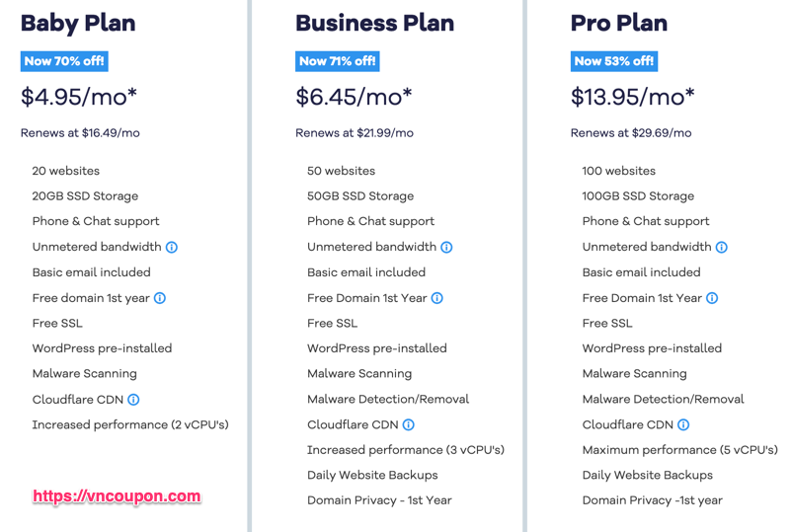Click the $13.95/mo* price text

[633, 97]
